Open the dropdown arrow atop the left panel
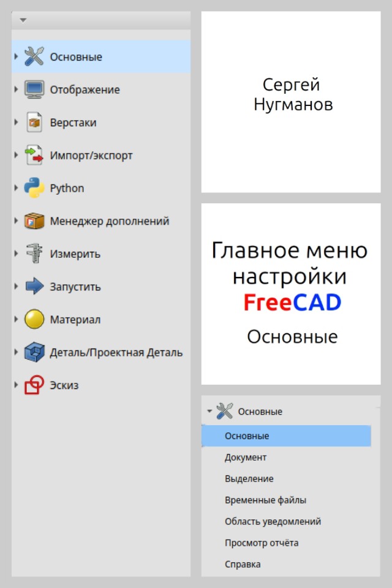 click(23, 20)
